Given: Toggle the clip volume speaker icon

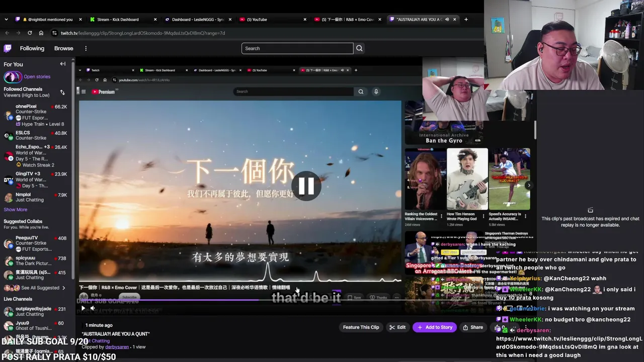Looking at the screenshot, I should point(93,308).
